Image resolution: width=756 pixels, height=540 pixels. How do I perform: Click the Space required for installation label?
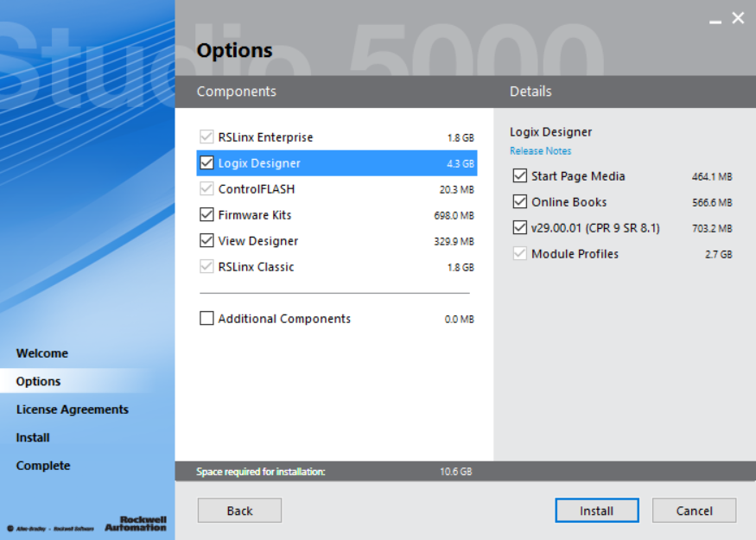click(261, 472)
